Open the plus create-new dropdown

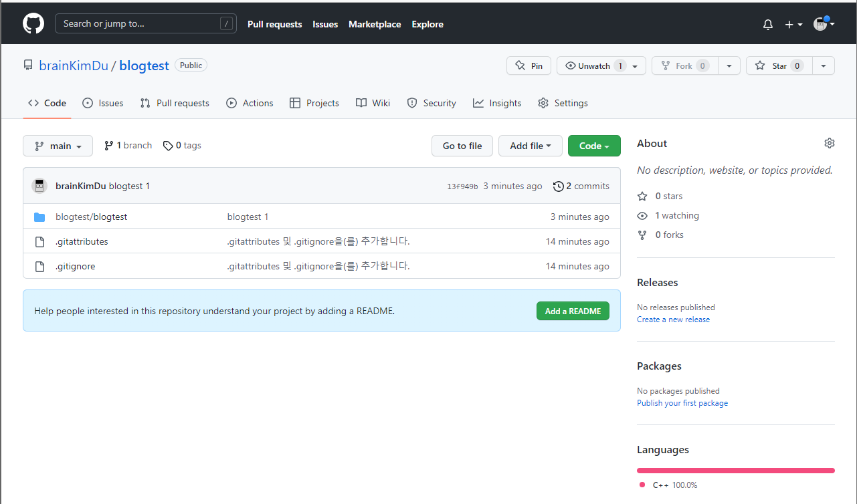793,25
